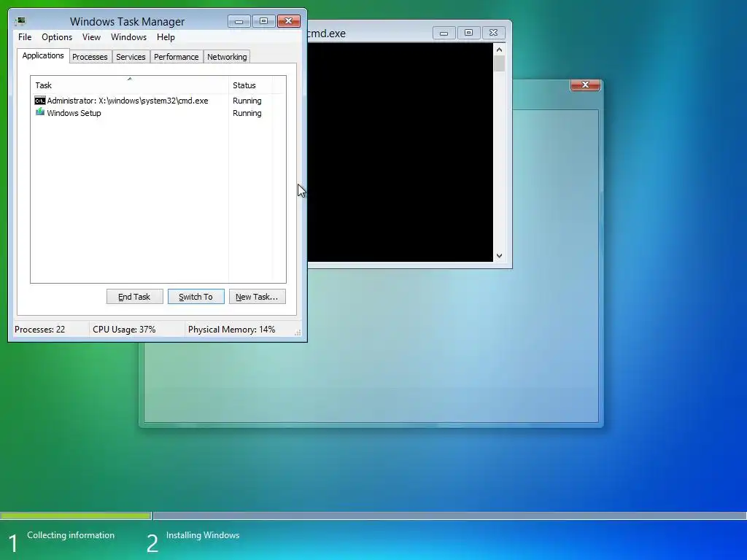Open the View menu
The image size is (747, 560).
coord(91,37)
